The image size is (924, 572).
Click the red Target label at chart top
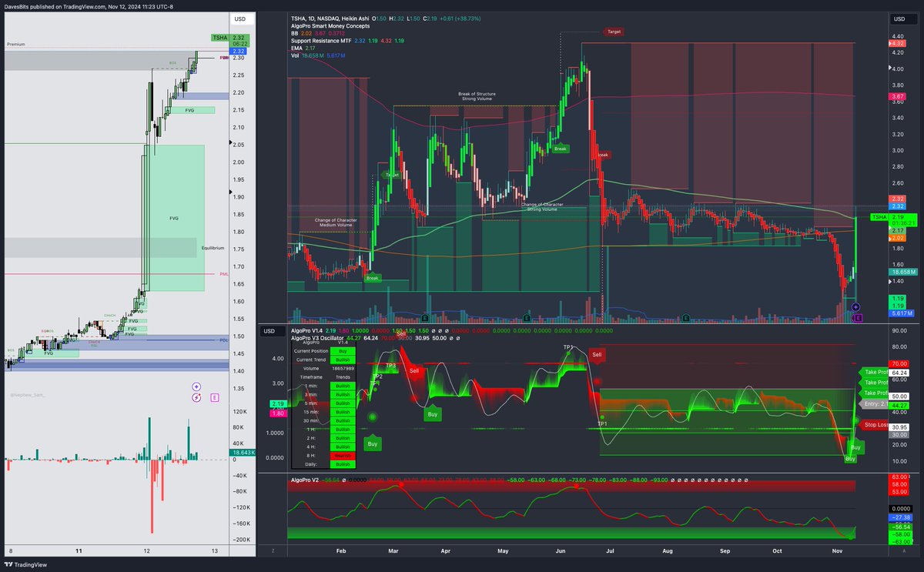coord(614,32)
